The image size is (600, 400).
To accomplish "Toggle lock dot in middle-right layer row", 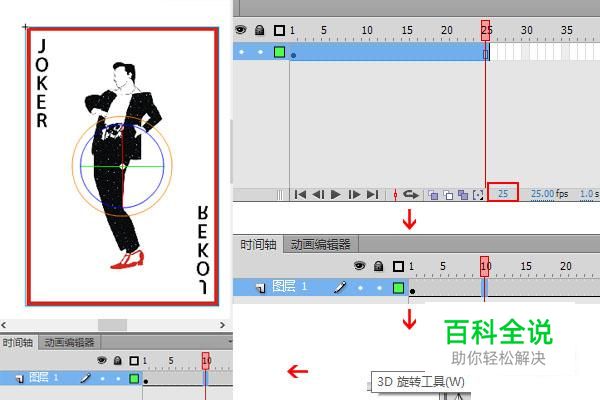I will (x=379, y=288).
